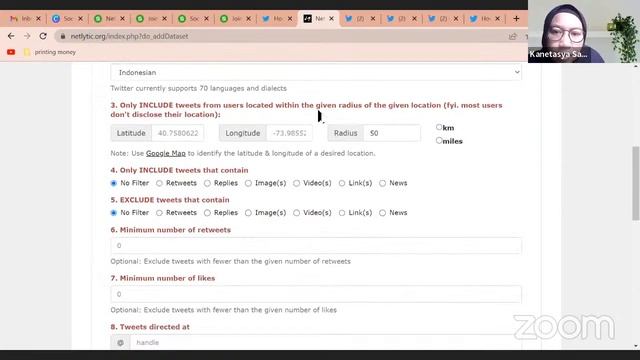Screen dimensions: 640x360
Task: Open the YouTube bookmark icon
Action: 11,52
